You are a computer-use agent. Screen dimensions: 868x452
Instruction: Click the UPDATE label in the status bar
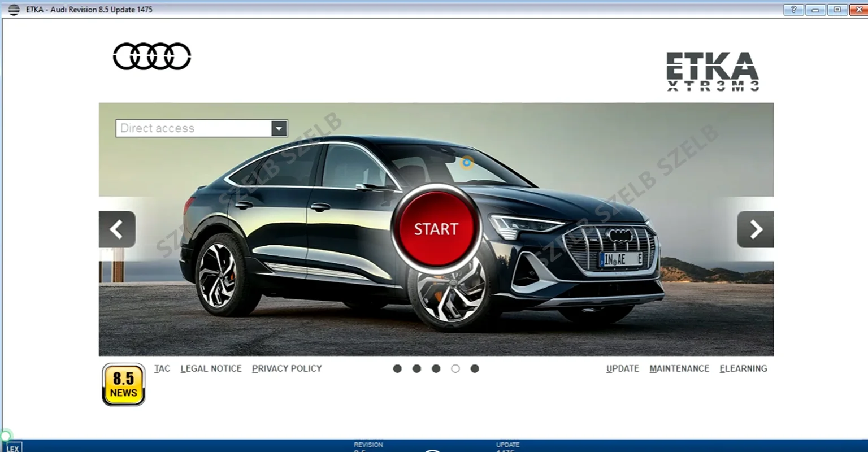click(x=507, y=445)
